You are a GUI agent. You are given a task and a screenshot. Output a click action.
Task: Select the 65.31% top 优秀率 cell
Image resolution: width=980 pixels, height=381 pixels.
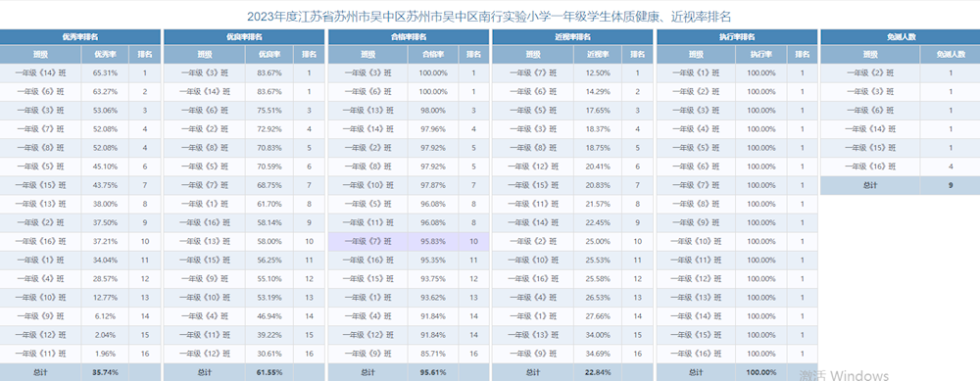(x=105, y=73)
